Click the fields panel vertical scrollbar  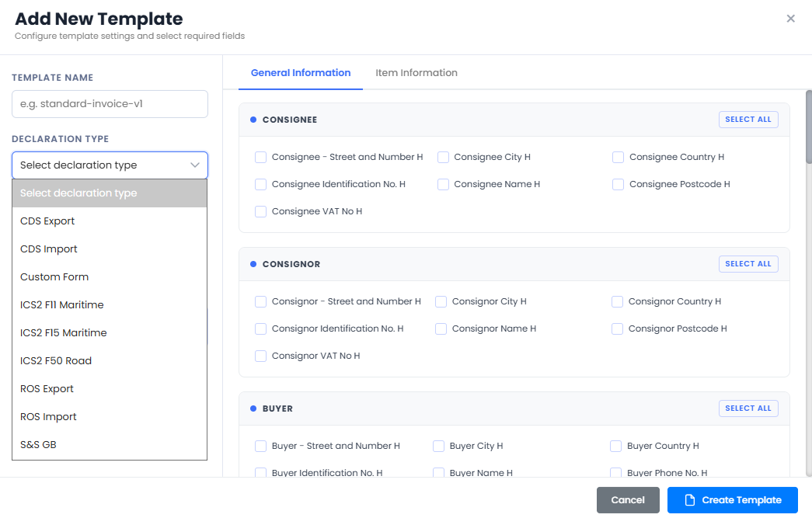tap(808, 127)
